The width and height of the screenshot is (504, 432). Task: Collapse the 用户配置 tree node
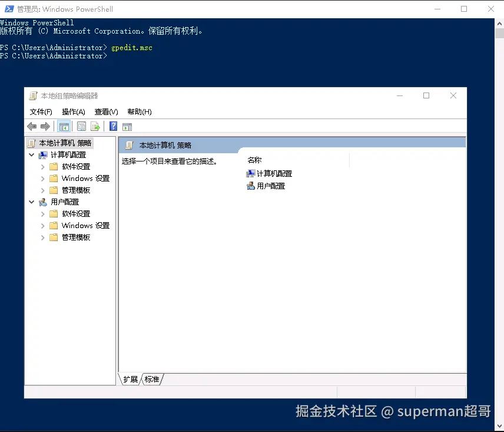pos(32,202)
